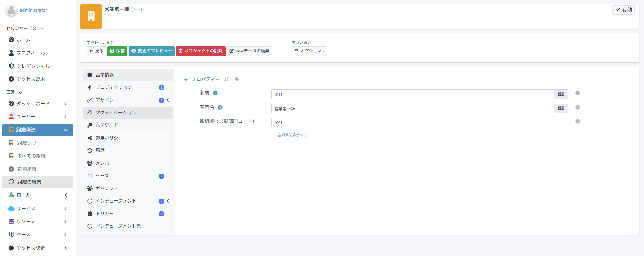Open the オプション dropdown
This screenshot has height=256, width=644.
[309, 51]
